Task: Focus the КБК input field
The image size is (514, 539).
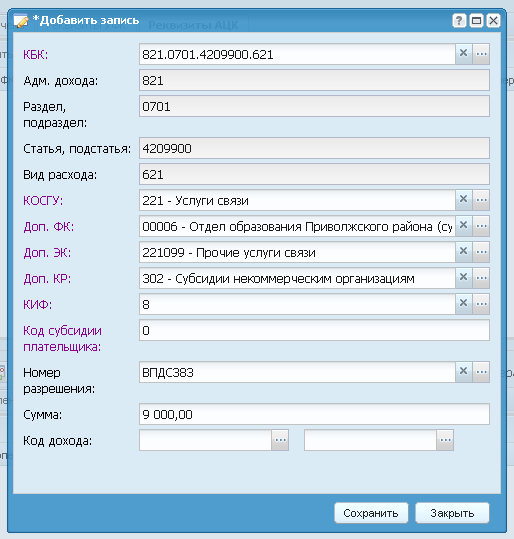Action: click(297, 54)
